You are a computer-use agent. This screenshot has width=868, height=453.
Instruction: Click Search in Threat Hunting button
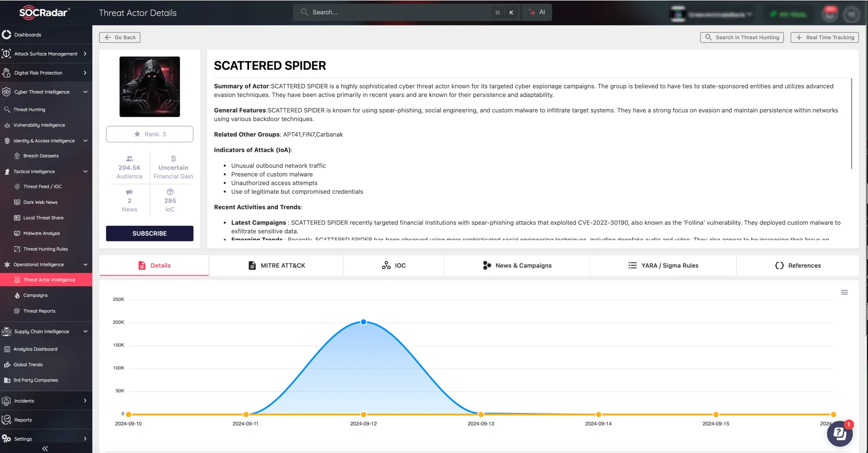click(742, 38)
